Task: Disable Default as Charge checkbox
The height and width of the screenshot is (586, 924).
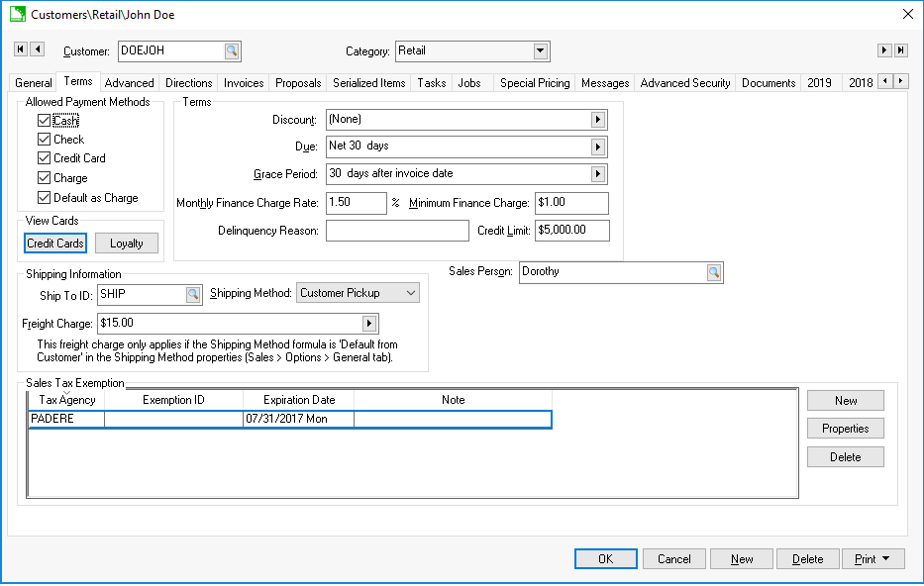Action: (44, 198)
